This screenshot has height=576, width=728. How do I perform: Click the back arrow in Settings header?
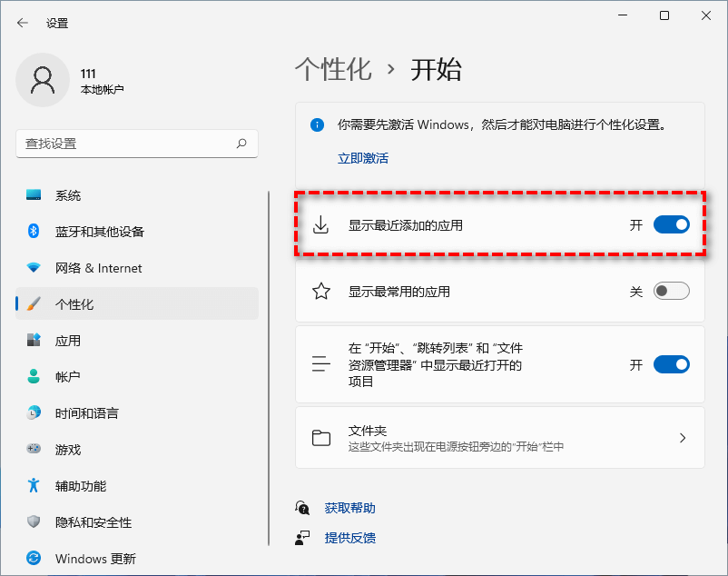point(23,23)
